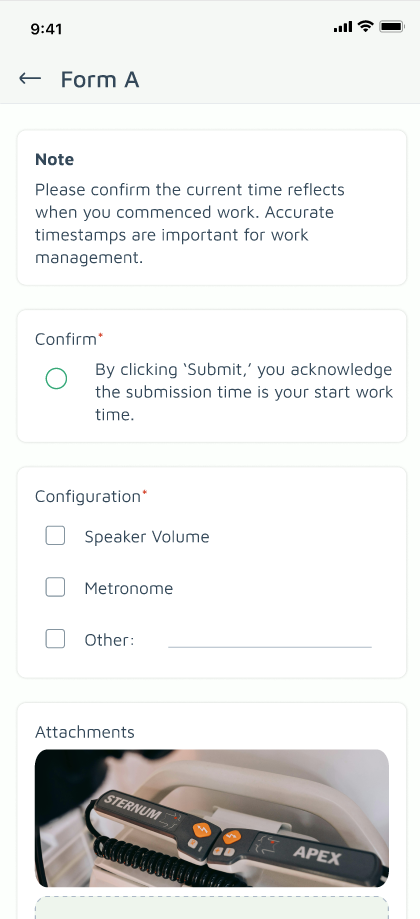Open the defibrillator paddles attachment image
The height and width of the screenshot is (919, 420).
tap(212, 818)
